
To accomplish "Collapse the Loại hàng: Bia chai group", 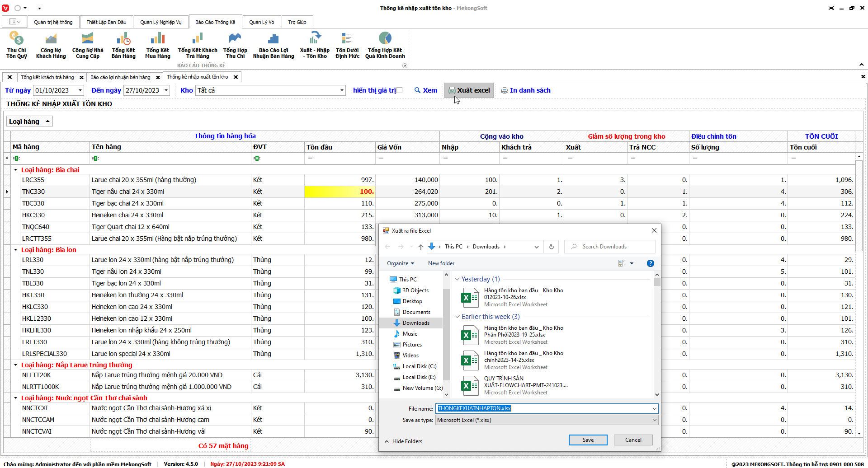I will tap(15, 170).
